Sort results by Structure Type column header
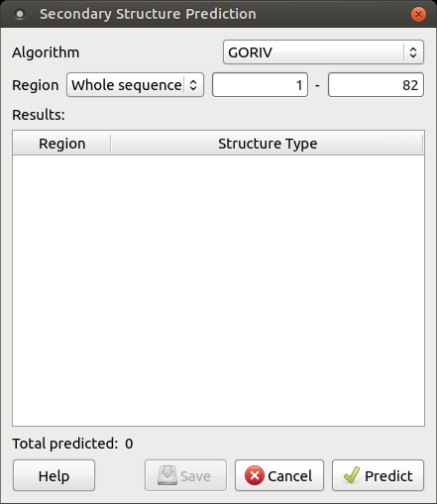Viewport: 437px width, 504px height. coord(268,144)
